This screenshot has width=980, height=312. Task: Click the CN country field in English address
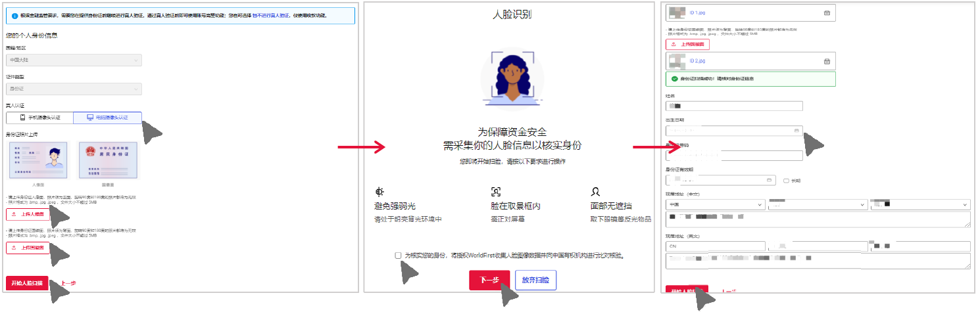(x=716, y=246)
